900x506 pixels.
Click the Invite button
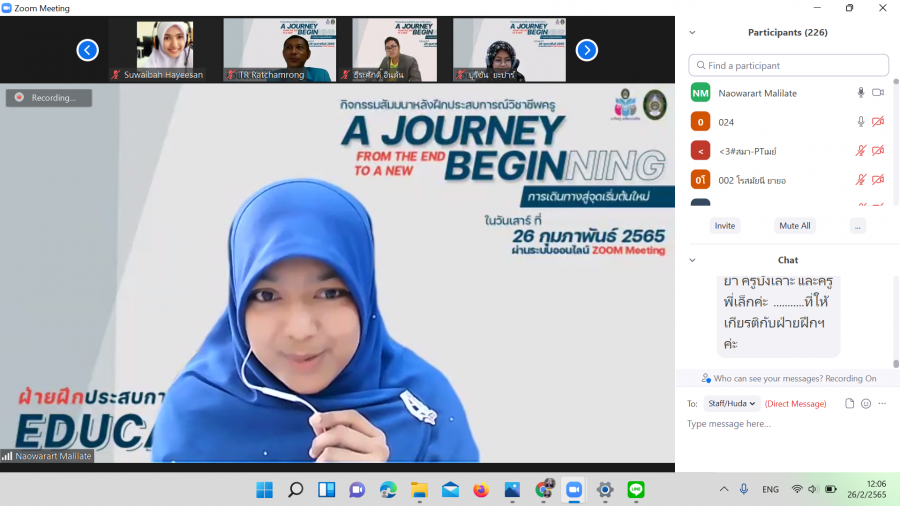pyautogui.click(x=725, y=226)
